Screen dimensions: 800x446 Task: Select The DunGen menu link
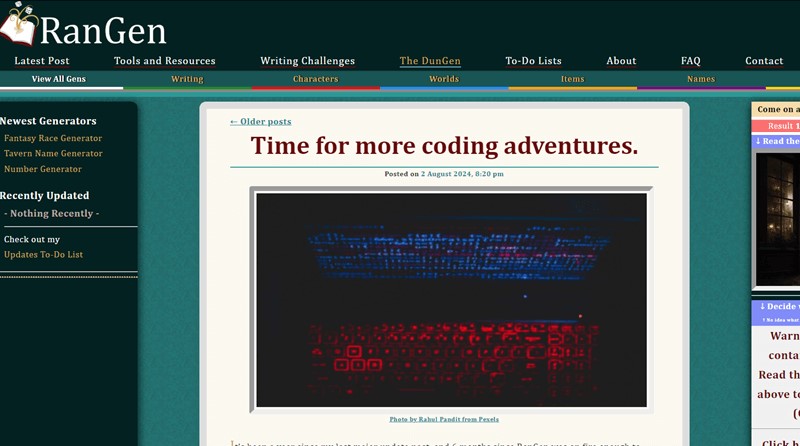430,61
